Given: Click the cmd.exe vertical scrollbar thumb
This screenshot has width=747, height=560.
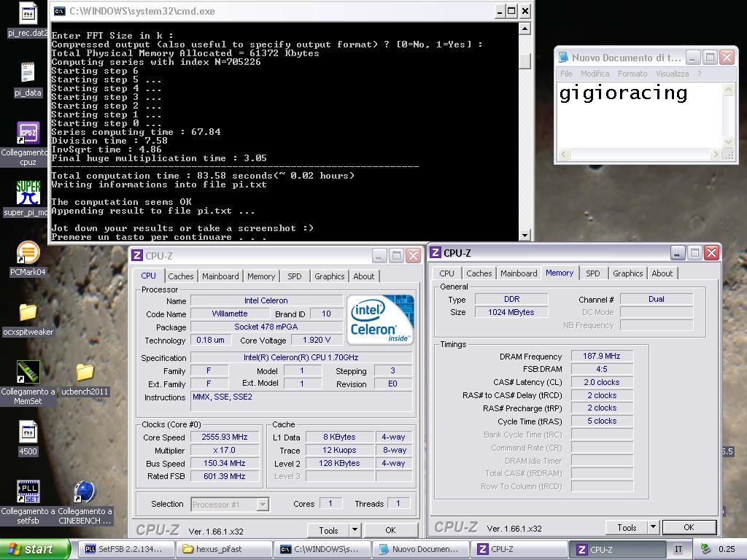Looking at the screenshot, I should (525, 61).
